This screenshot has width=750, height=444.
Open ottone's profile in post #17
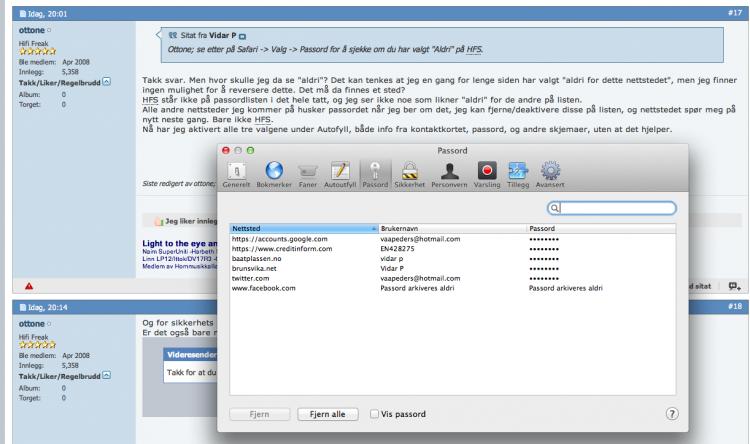[x=32, y=30]
